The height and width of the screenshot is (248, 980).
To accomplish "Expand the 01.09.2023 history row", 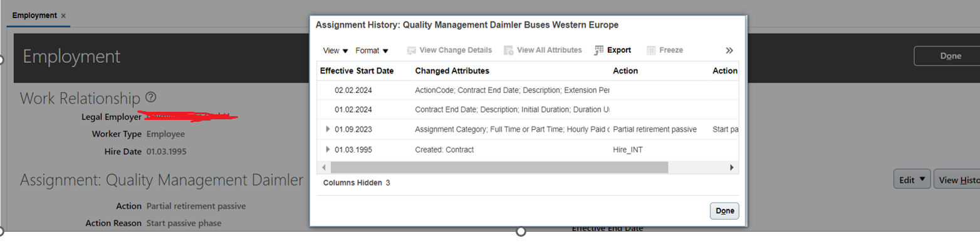I will pos(328,129).
